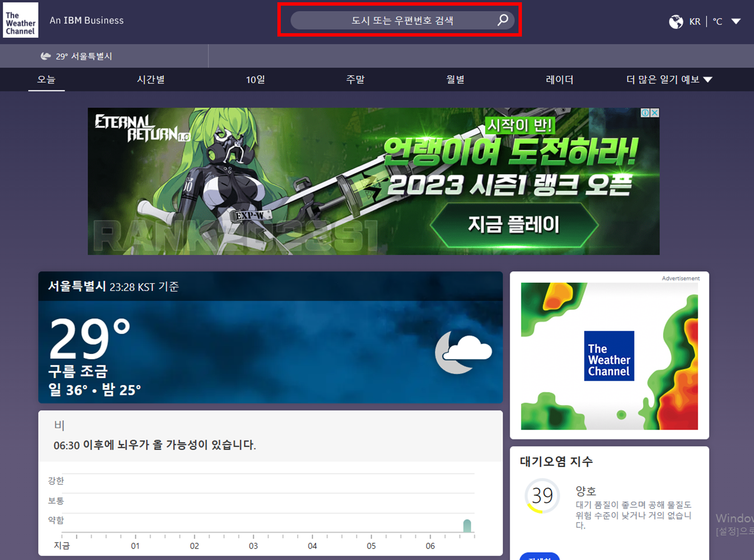Open the 10일 forecast tab
Viewport: 754px width, 560px height.
tap(255, 80)
